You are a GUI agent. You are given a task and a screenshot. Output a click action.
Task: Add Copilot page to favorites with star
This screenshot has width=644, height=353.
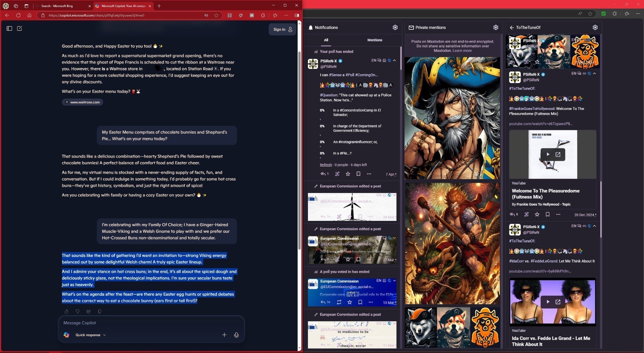pyautogui.click(x=216, y=15)
